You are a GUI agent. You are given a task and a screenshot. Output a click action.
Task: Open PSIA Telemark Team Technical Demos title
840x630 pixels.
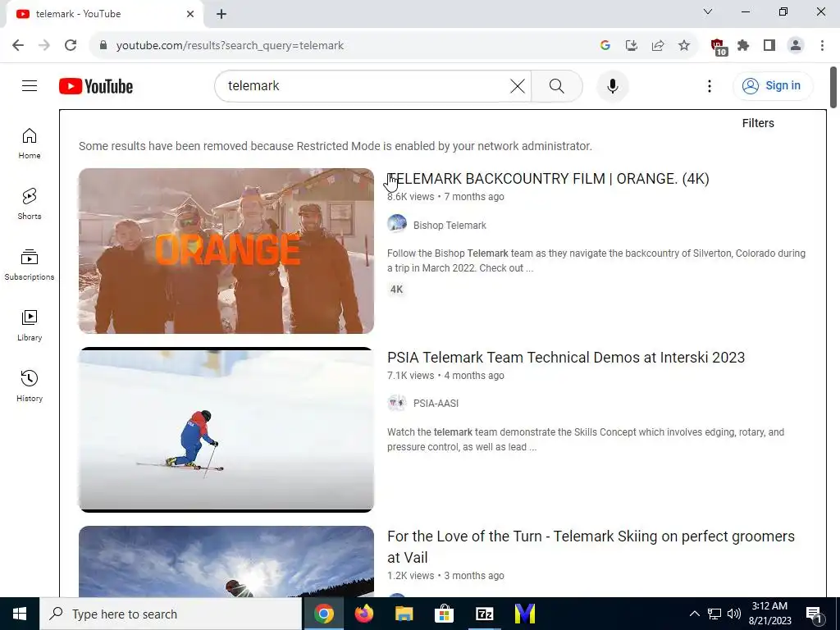[x=566, y=358]
